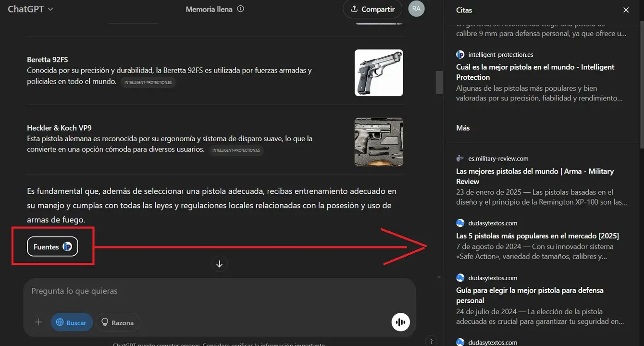Click the Memoria llena info icon
This screenshot has height=346, width=644.
click(241, 9)
